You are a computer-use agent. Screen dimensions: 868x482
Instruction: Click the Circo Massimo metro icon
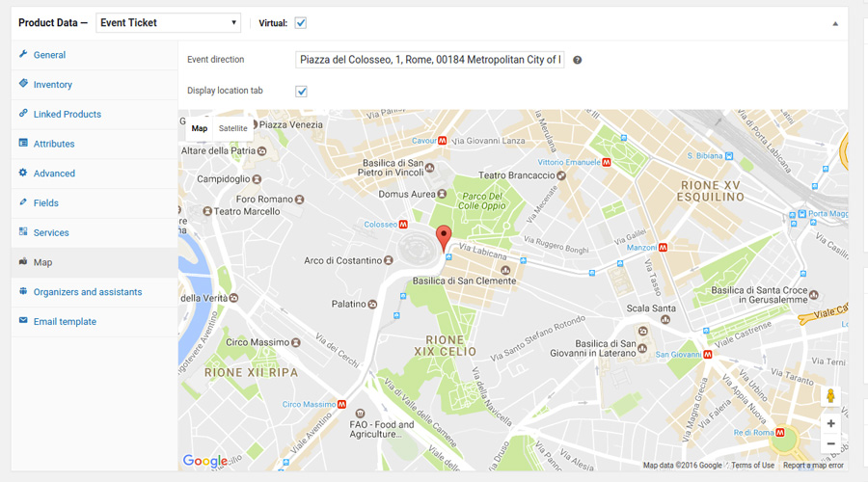(x=341, y=405)
